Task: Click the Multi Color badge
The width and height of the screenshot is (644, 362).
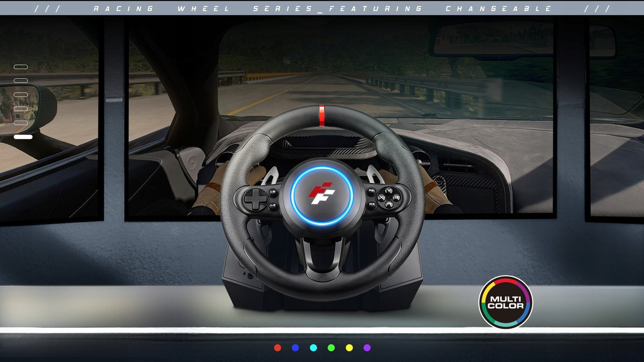Action: pos(505,302)
